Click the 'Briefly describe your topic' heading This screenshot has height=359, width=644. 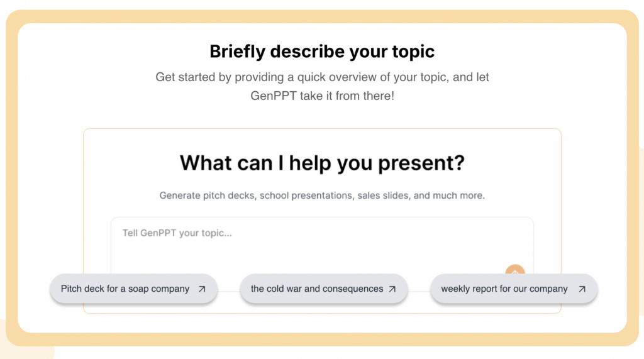coord(322,52)
